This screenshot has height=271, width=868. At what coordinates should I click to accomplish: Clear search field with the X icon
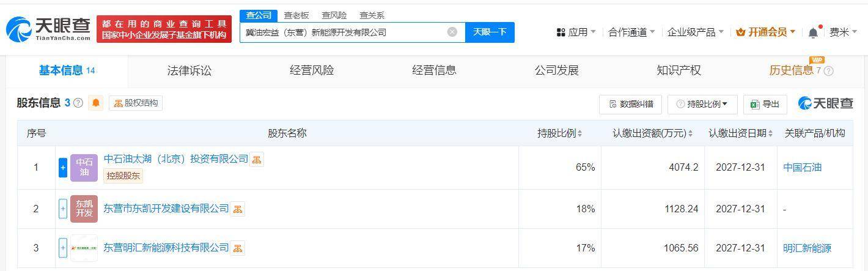coord(452,32)
